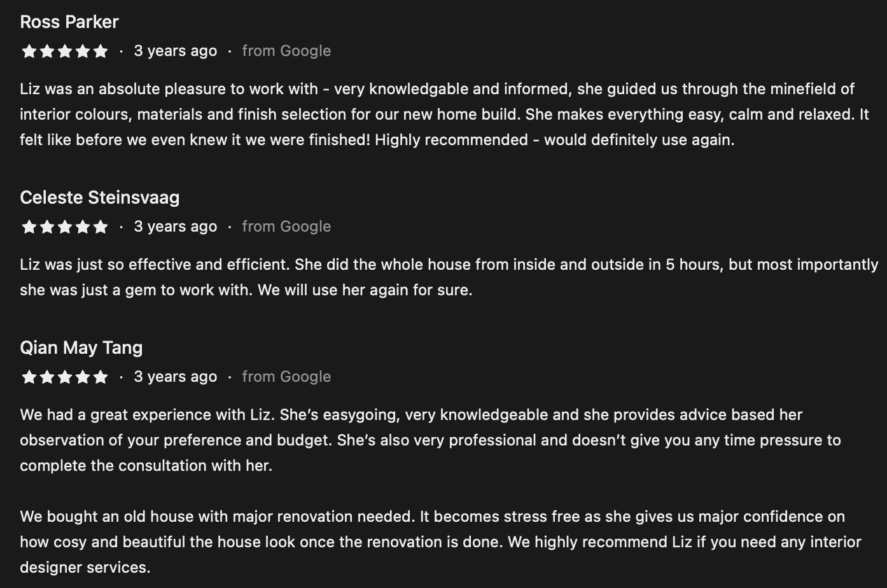
Task: Click Qian May Tang's five-star rating
Action: click(64, 377)
